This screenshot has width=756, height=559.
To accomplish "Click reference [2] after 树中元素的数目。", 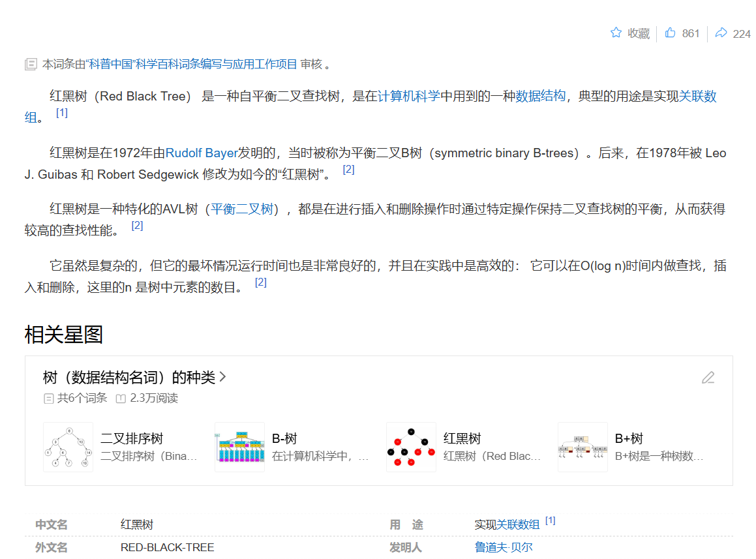I will (x=261, y=282).
